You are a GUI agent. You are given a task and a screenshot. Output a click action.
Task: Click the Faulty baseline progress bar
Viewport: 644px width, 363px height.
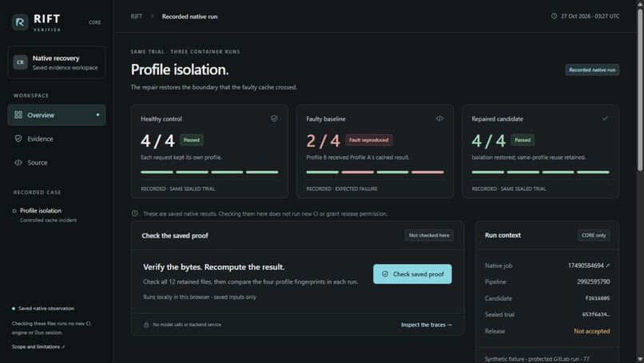(x=375, y=172)
